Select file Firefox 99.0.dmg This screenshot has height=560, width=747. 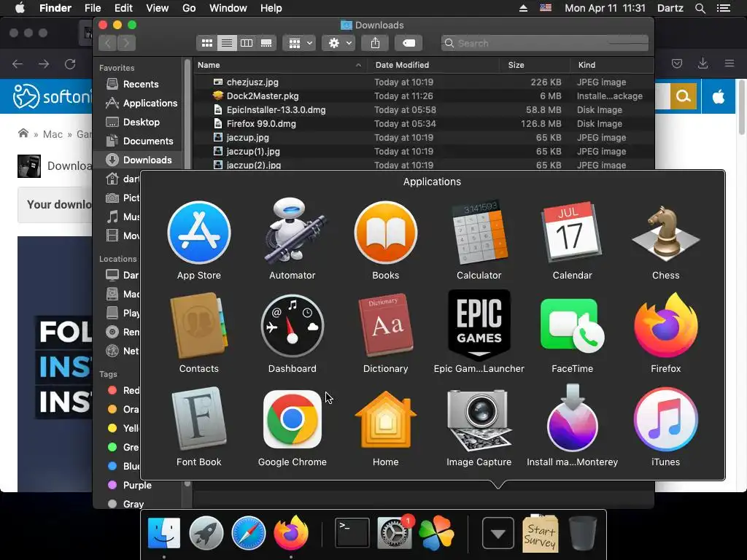(423, 123)
